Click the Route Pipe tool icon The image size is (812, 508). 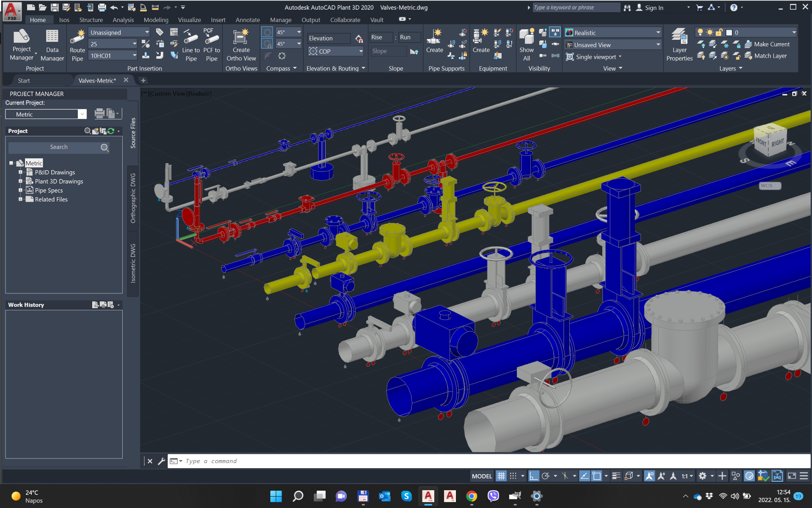coord(77,37)
